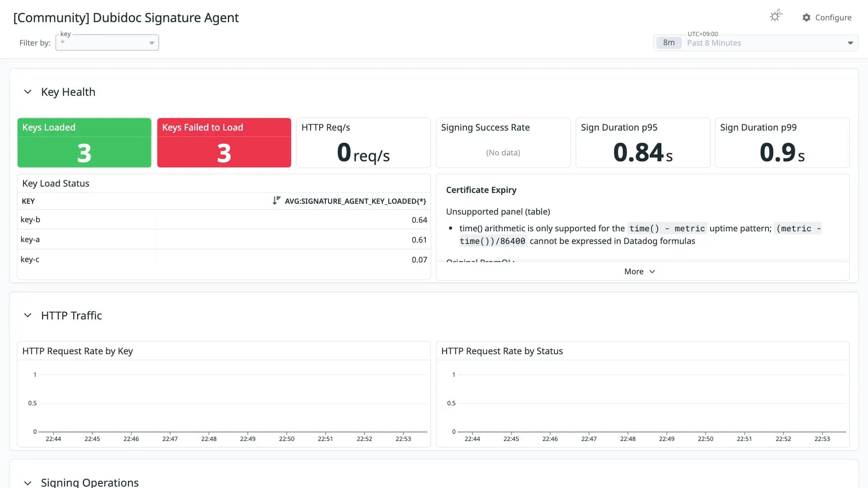Click the Sign Duration p99 value

(782, 153)
